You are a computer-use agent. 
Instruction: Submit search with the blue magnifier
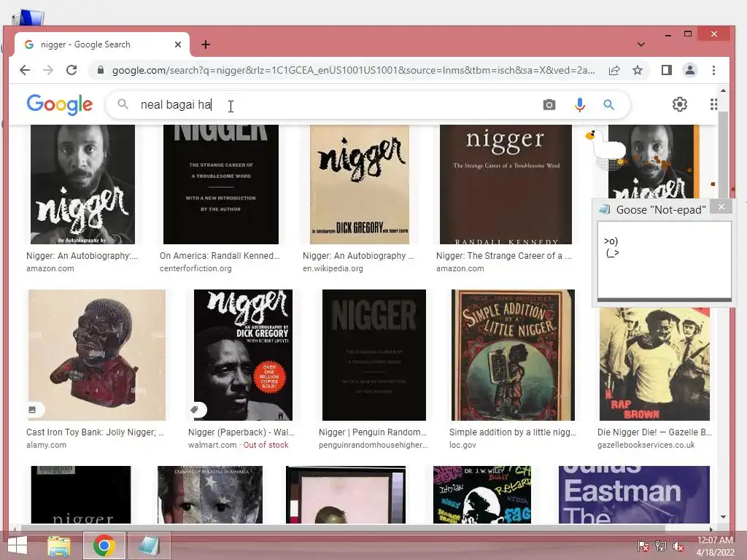608,105
